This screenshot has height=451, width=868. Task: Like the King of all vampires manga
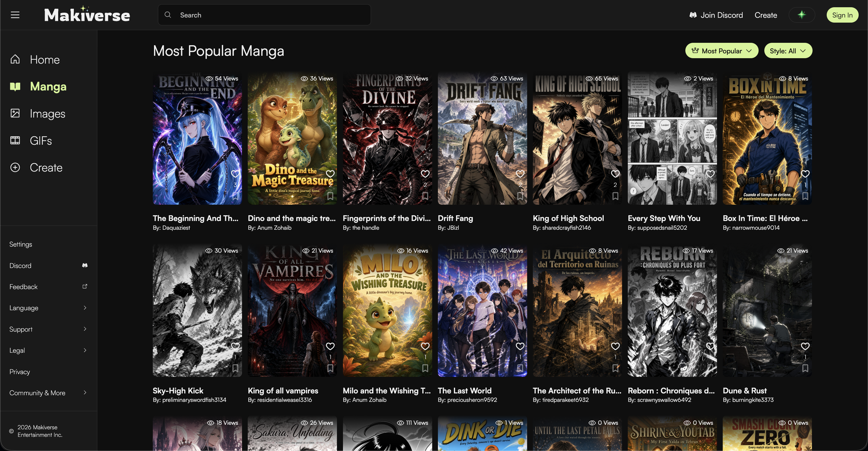[x=330, y=346]
